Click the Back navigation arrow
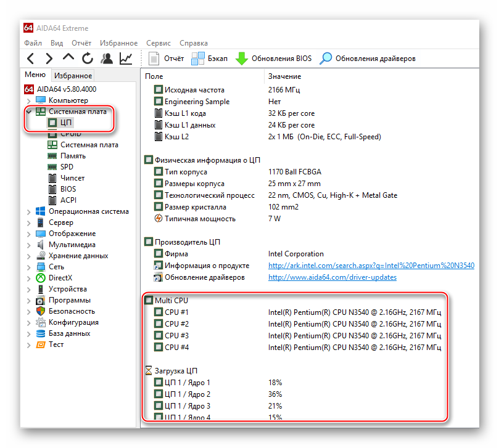Image resolution: width=499 pixels, height=448 pixels. pos(31,59)
